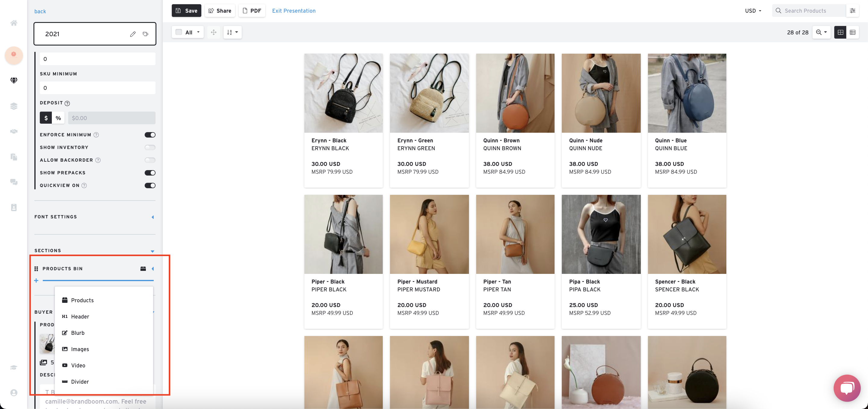Open the USD currency dropdown

[753, 11]
